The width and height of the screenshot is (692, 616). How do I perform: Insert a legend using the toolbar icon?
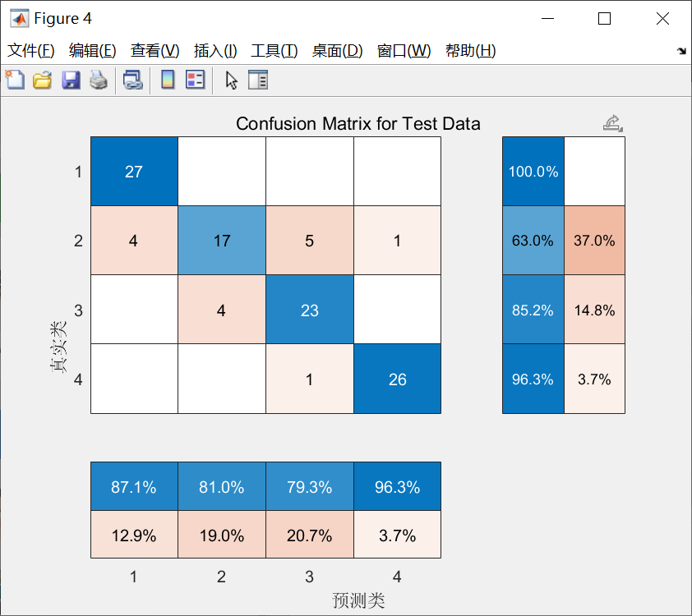pyautogui.click(x=195, y=80)
